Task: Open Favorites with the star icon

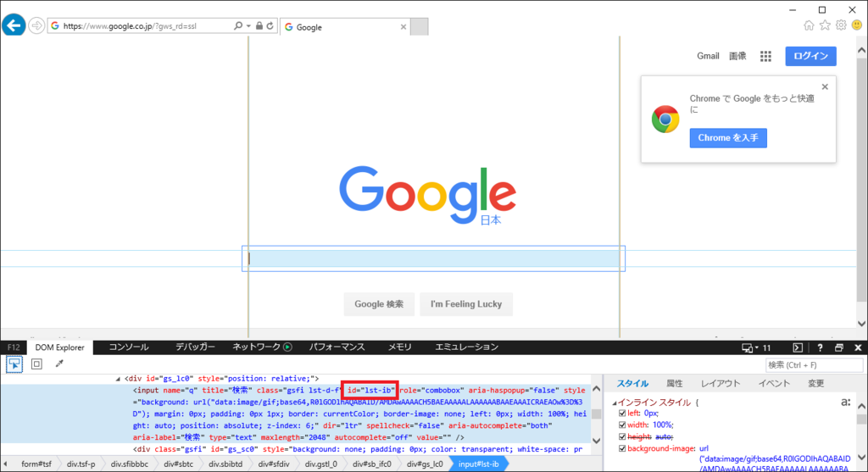Action: pyautogui.click(x=825, y=25)
